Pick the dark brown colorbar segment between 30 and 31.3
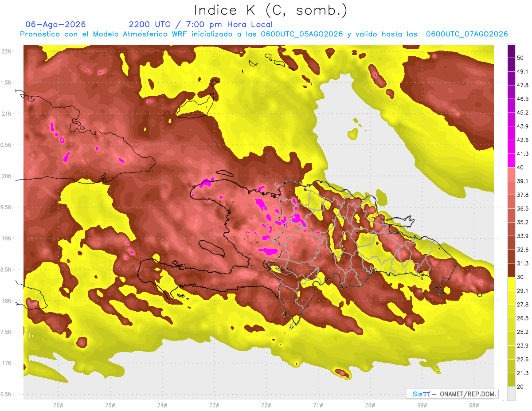 [511, 270]
